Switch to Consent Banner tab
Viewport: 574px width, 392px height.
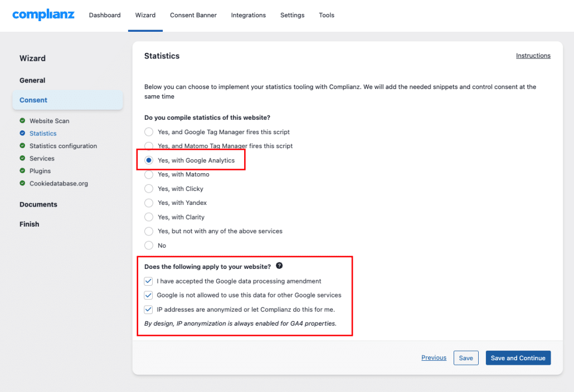coord(193,15)
